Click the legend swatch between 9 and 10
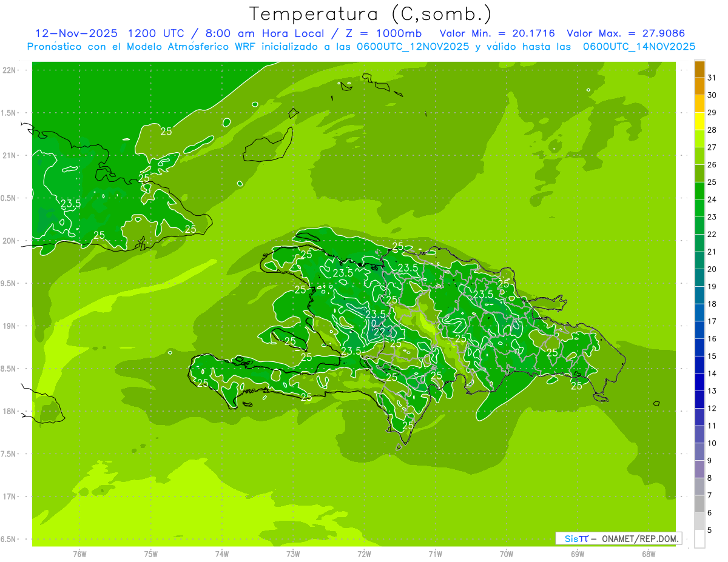This screenshot has height=562, width=728. (x=699, y=452)
